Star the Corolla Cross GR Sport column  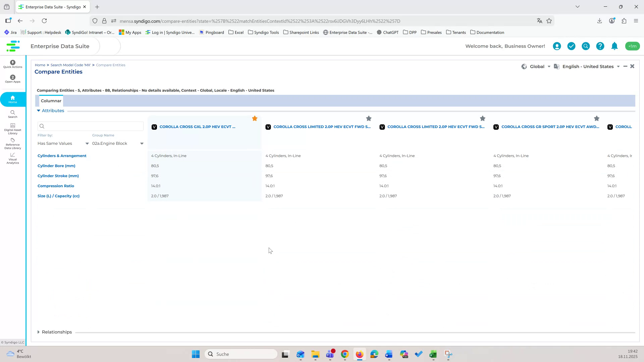pyautogui.click(x=597, y=118)
